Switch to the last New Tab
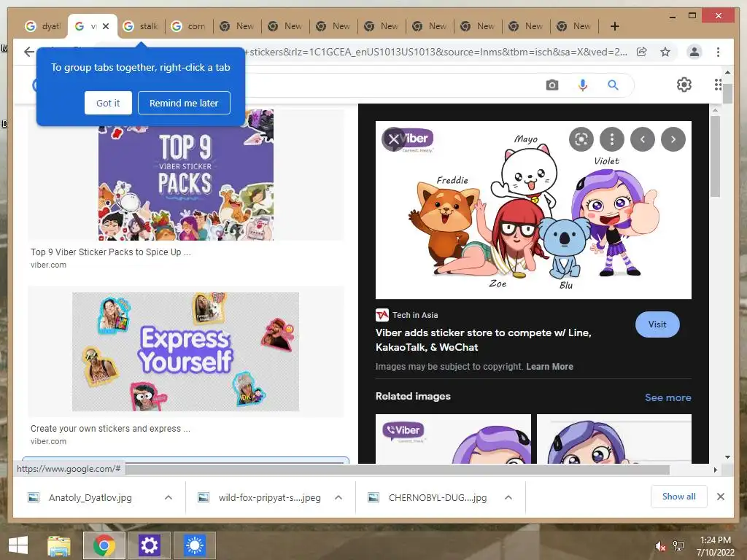The width and height of the screenshot is (747, 560). [x=574, y=26]
